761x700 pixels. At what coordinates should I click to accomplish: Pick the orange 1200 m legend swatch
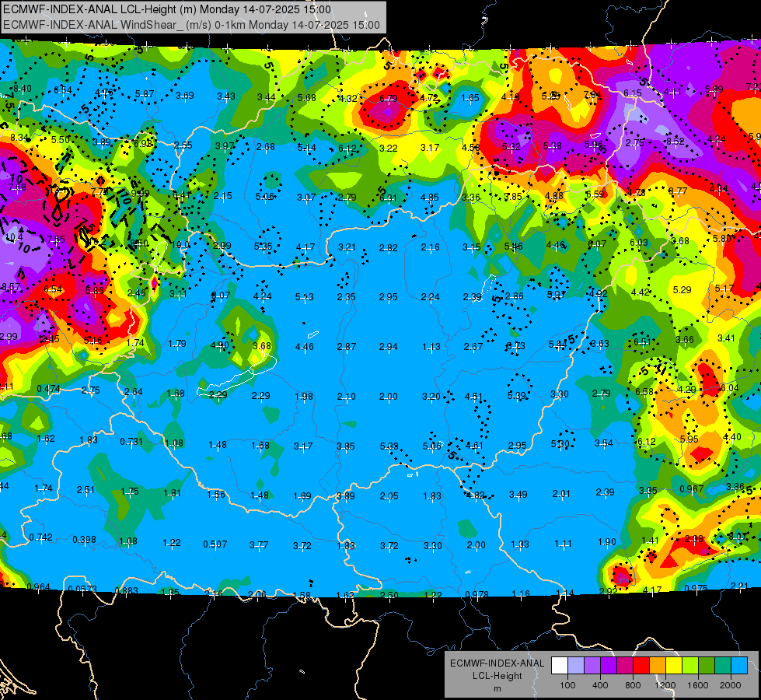[x=658, y=666]
